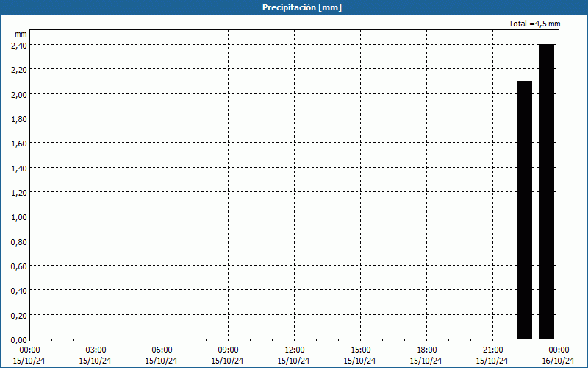
Task: Click the 09:00 time axis label
Action: coord(228,350)
